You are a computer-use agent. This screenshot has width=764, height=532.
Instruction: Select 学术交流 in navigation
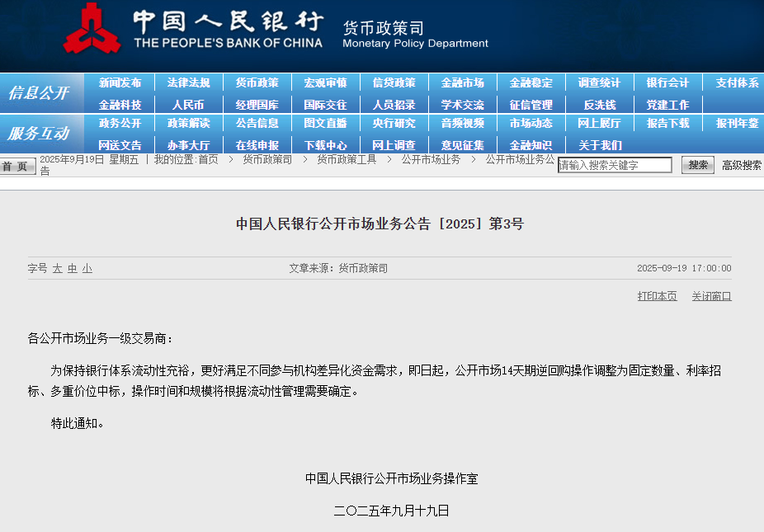tap(462, 105)
